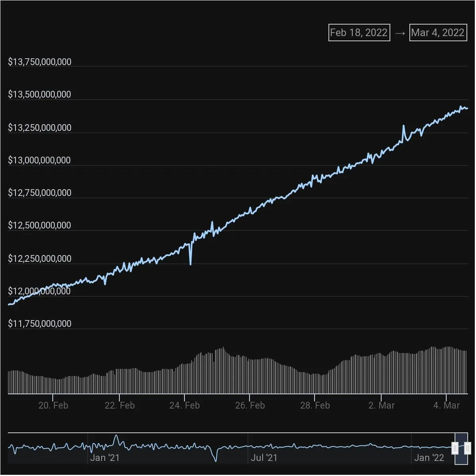Click the $13,500,000,000 y-axis label
This screenshot has width=476, height=476.
pyautogui.click(x=40, y=94)
